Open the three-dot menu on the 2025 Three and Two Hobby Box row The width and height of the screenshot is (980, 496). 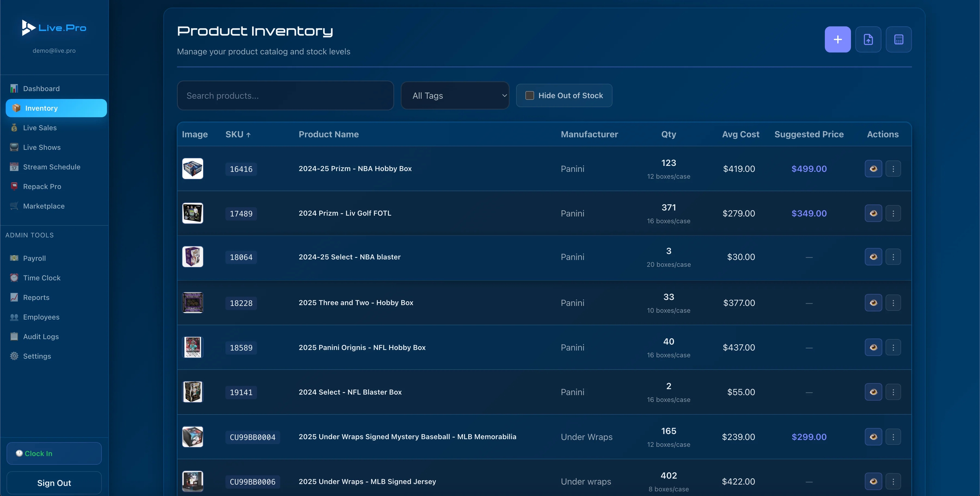pos(894,303)
